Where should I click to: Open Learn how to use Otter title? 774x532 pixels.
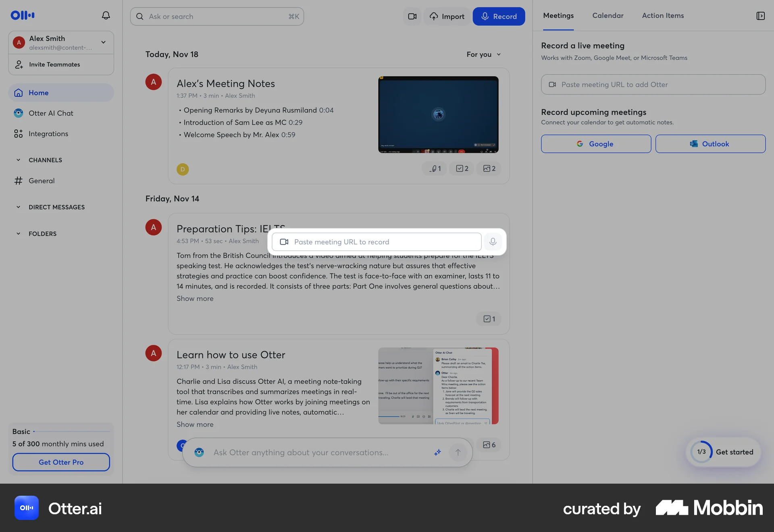[231, 355]
